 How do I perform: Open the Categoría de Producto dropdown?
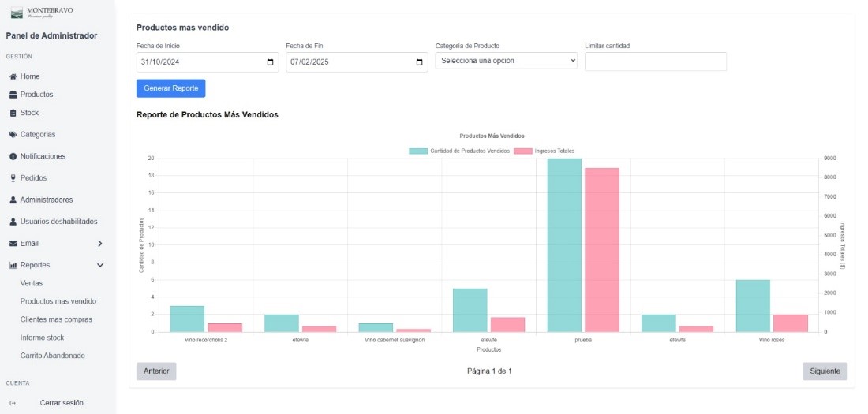click(x=506, y=61)
